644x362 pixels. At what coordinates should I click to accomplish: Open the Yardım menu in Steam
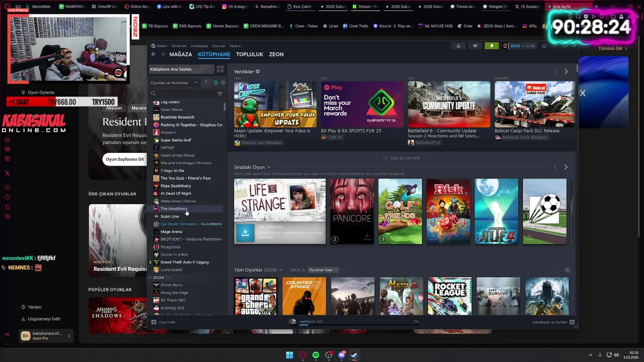click(235, 46)
